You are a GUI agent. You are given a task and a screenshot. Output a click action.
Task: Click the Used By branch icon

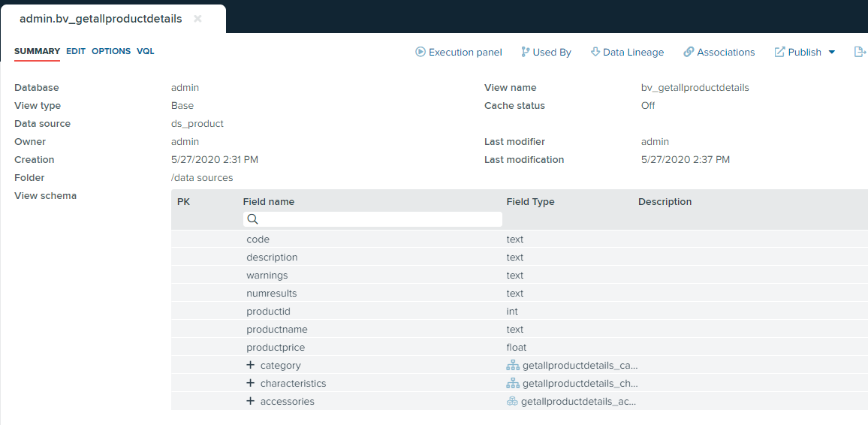tap(525, 52)
